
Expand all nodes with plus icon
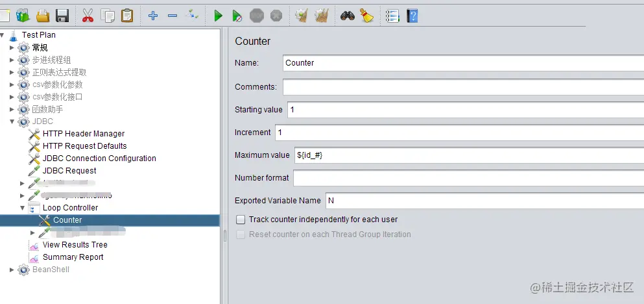(153, 16)
